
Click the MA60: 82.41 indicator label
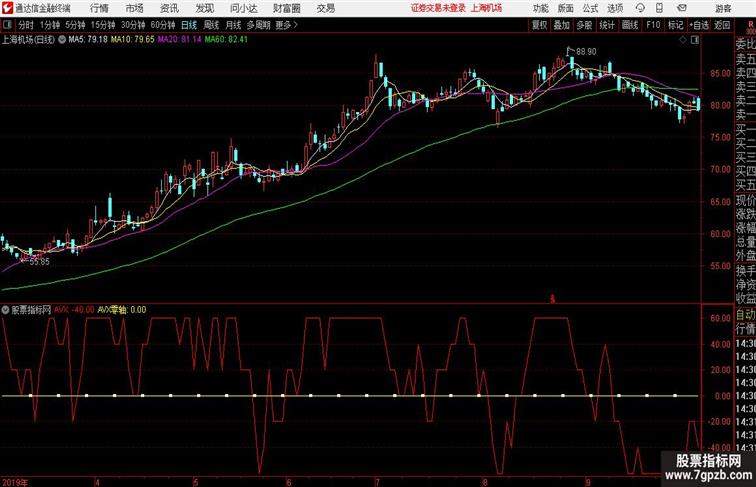point(226,40)
